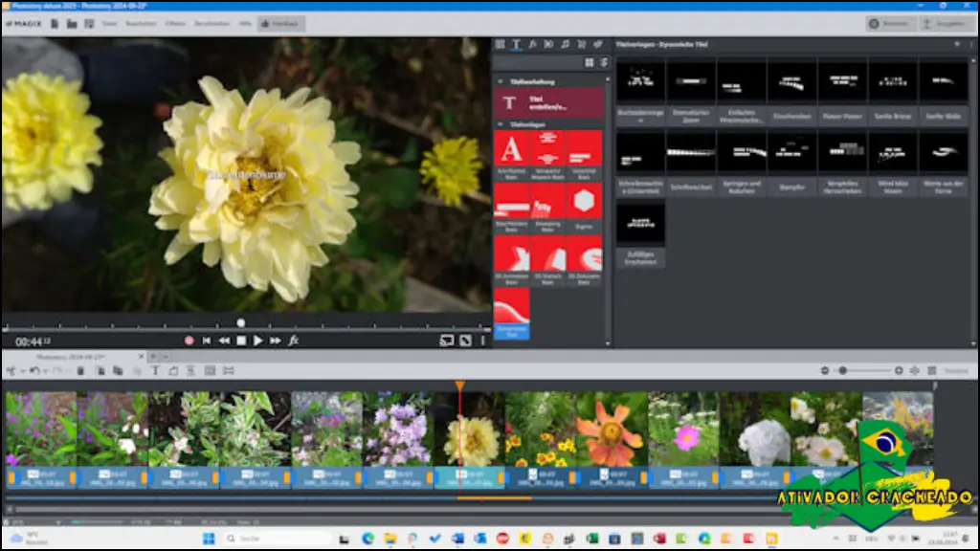This screenshot has height=551, width=980.
Task: Open the Bearbeiten menu
Action: tap(142, 24)
